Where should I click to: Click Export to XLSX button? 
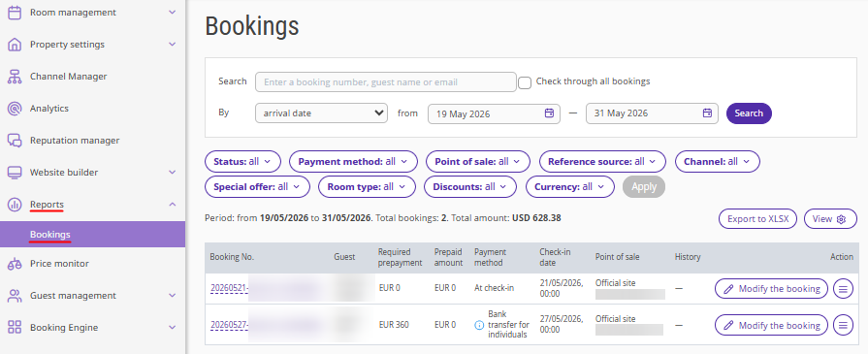click(757, 219)
